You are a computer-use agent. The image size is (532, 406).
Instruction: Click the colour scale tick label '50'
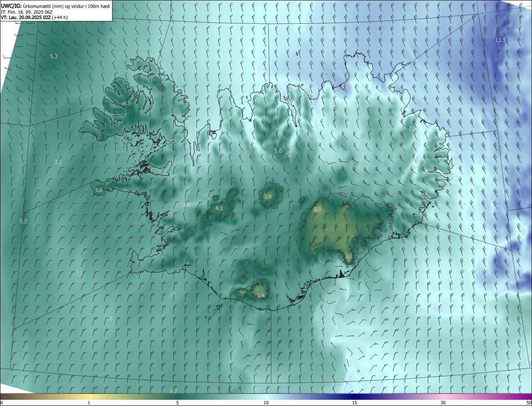click(x=529, y=403)
